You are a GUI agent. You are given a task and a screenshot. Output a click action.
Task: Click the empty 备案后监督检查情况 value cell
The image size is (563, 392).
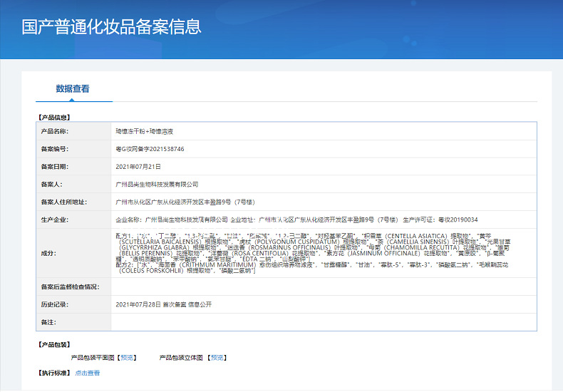(323, 287)
